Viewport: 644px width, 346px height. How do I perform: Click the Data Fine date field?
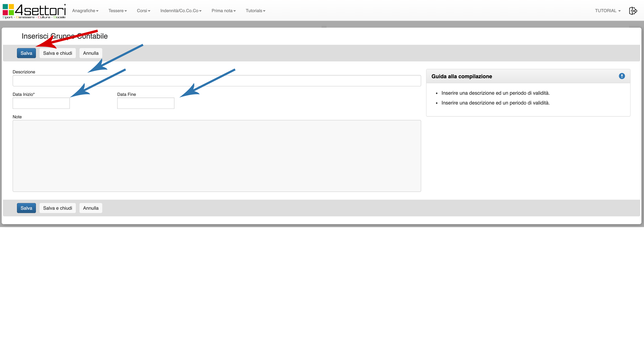point(146,103)
